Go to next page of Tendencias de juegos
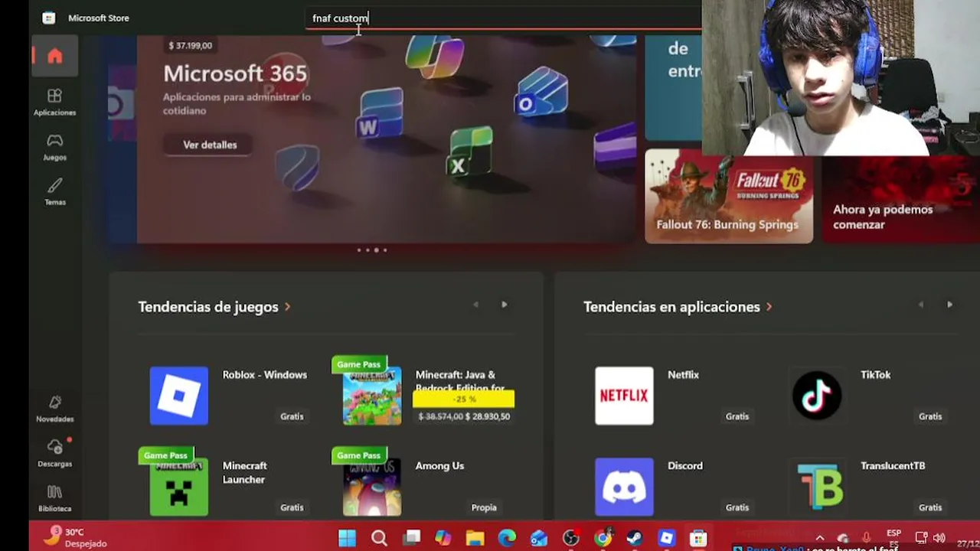The width and height of the screenshot is (980, 551). 504,305
